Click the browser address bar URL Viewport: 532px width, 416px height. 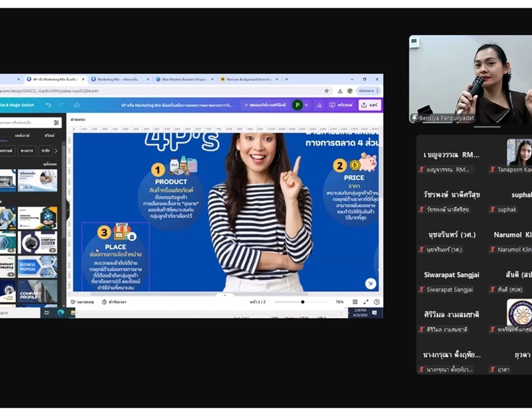point(49,91)
